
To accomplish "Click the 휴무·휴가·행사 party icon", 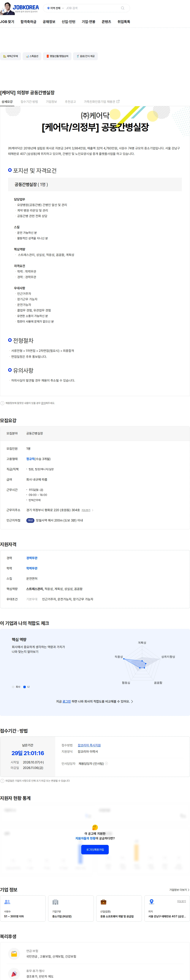I will (x=14, y=973).
